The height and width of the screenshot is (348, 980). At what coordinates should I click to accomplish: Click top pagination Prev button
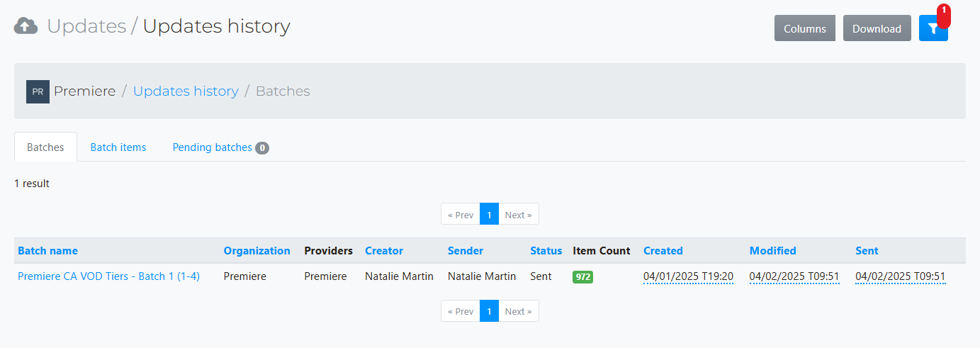click(461, 215)
